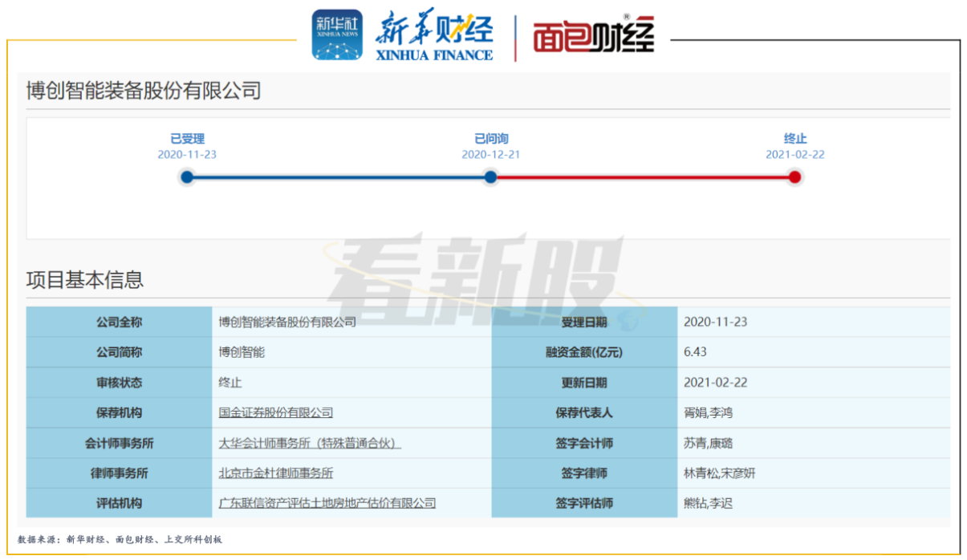The image size is (967, 560).
Task: Click the 签字评估师 header cell
Action: [x=584, y=504]
